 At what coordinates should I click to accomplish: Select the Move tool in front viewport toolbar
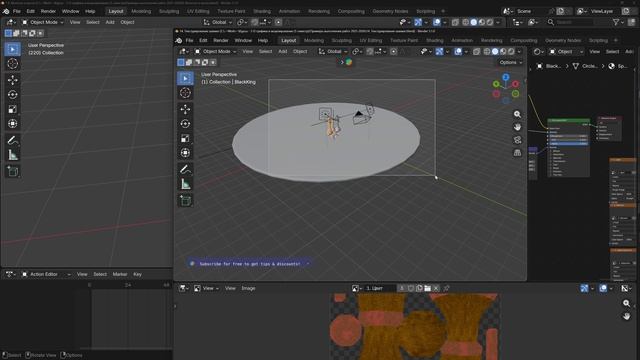185,109
